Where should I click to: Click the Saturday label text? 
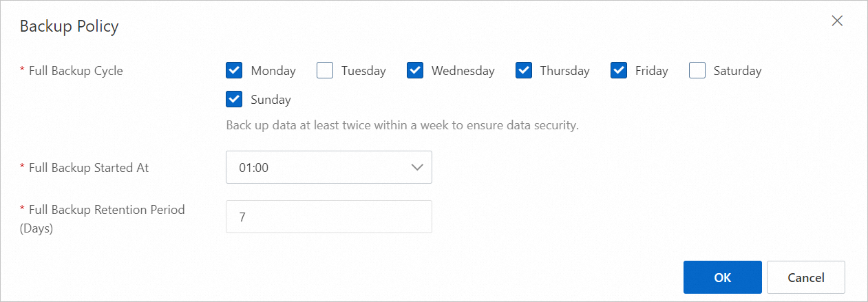[737, 71]
